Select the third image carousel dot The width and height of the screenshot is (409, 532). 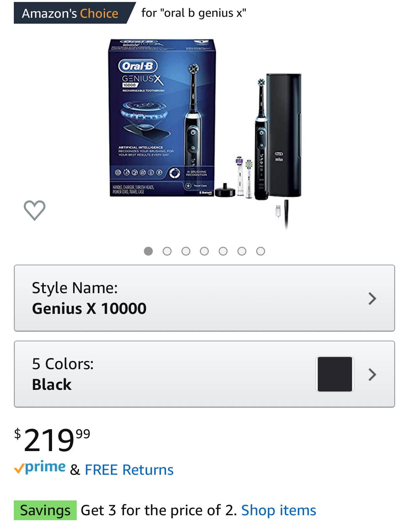pyautogui.click(x=186, y=251)
